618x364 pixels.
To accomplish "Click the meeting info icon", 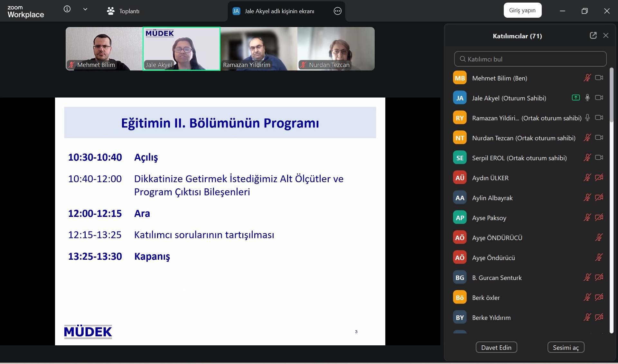I will pyautogui.click(x=67, y=9).
